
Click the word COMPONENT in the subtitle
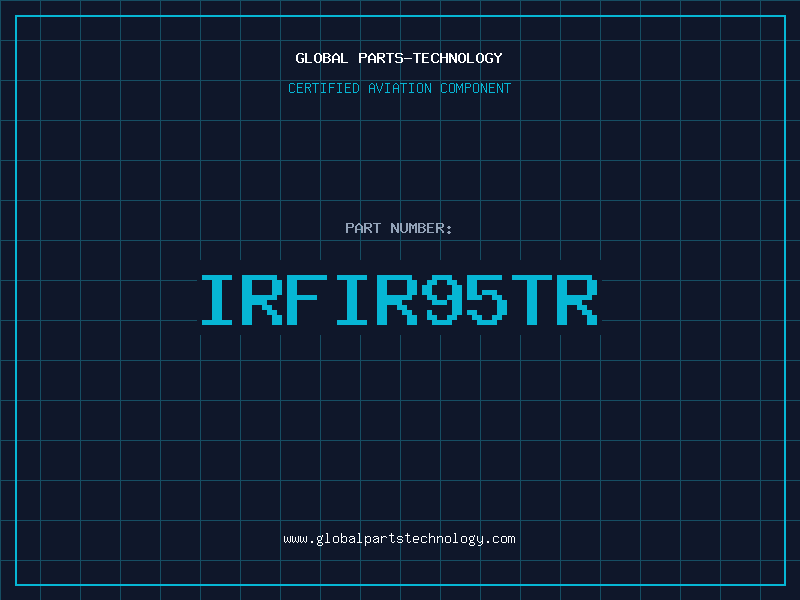(476, 89)
